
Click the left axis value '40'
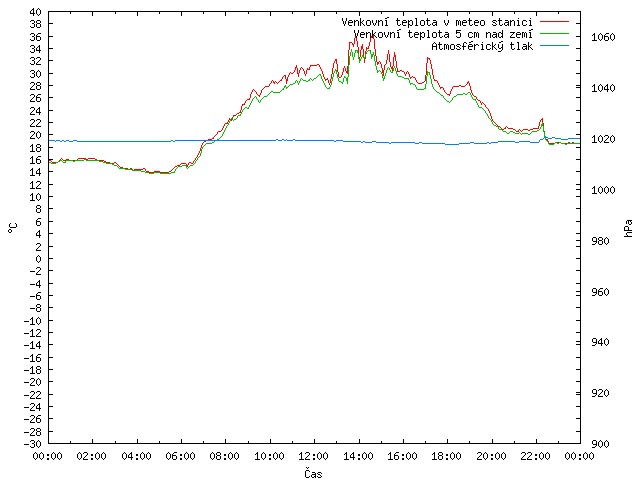(36, 12)
